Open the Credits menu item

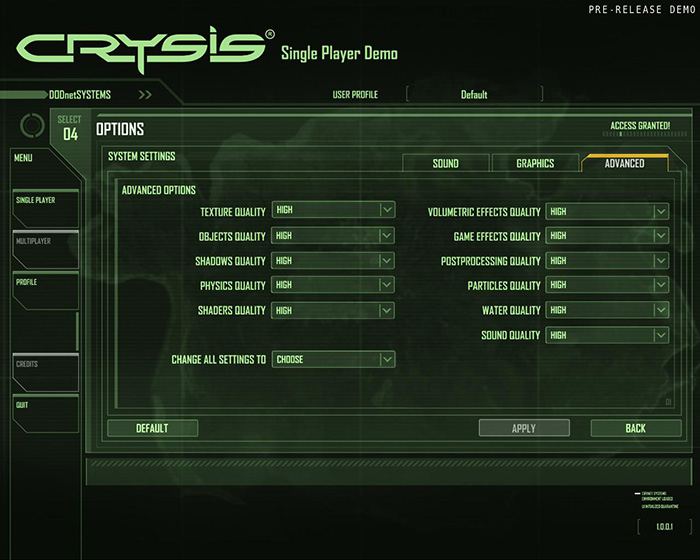click(46, 372)
